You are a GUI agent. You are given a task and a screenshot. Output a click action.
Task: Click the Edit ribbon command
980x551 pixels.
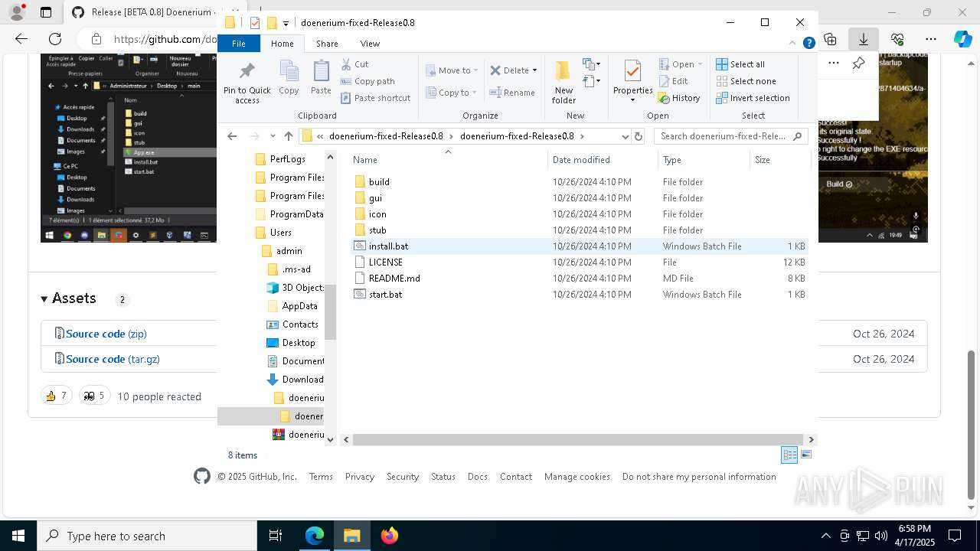[x=673, y=81]
